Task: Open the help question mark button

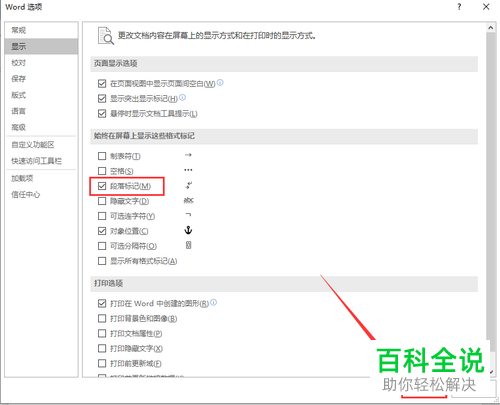Action: pos(459,7)
